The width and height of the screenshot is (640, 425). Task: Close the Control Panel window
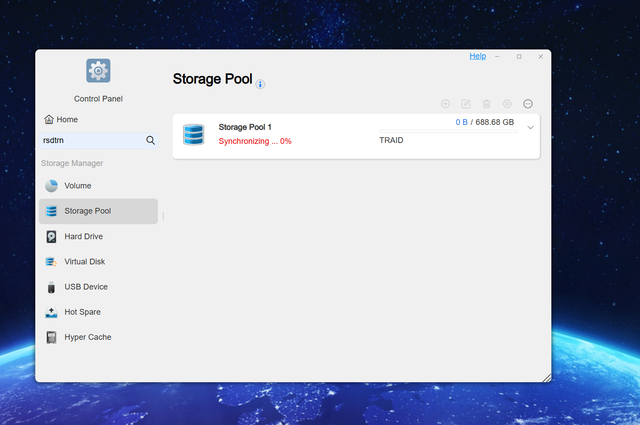[x=540, y=56]
